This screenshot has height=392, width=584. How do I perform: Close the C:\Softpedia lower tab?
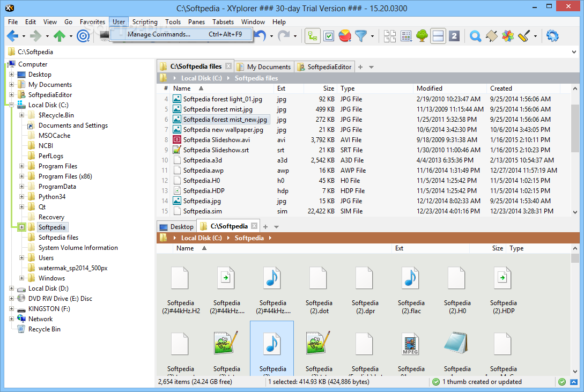click(x=254, y=226)
